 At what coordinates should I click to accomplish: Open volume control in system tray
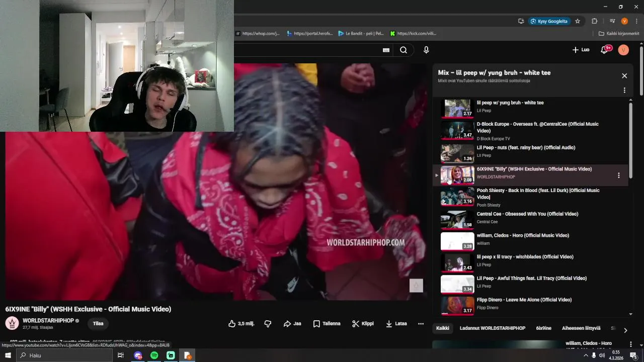(x=602, y=355)
